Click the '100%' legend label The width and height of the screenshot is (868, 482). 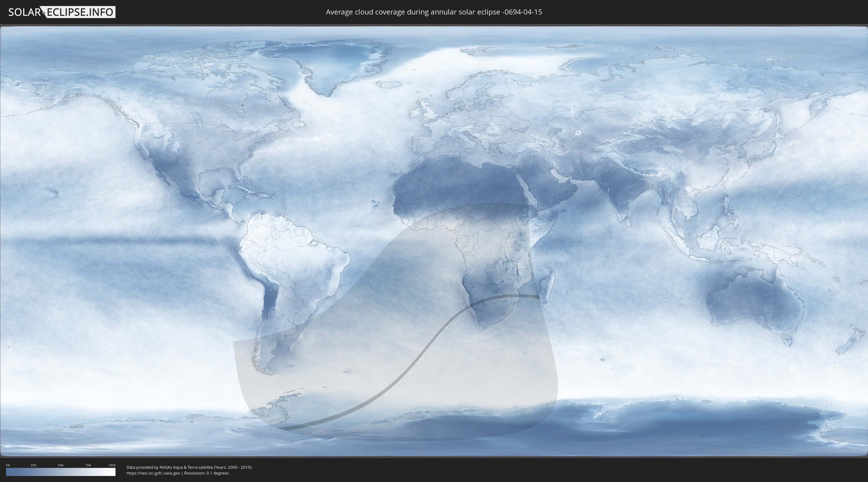pos(112,465)
